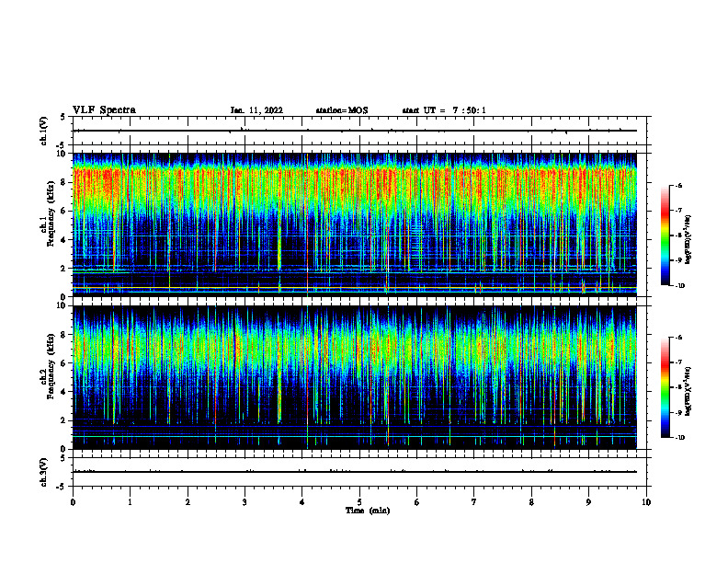Select the date text "Jan. 11, 2022"
This screenshot has width=728, height=563.
click(256, 110)
